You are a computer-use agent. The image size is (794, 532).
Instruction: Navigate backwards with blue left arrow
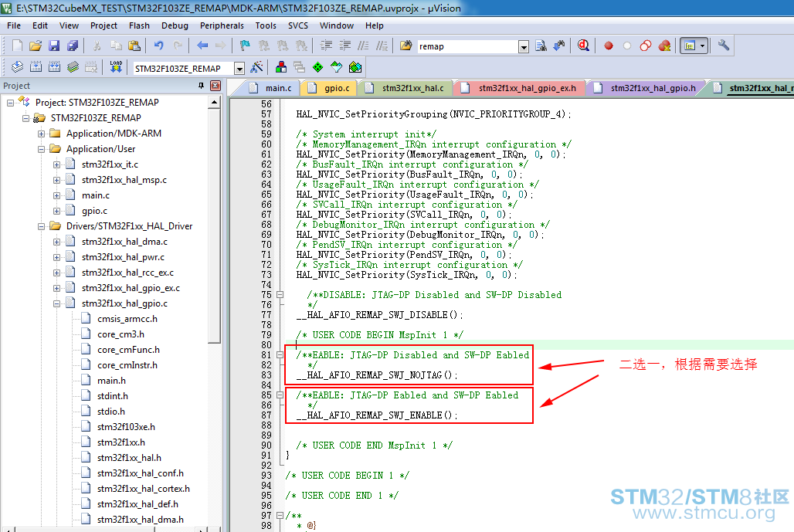click(202, 46)
